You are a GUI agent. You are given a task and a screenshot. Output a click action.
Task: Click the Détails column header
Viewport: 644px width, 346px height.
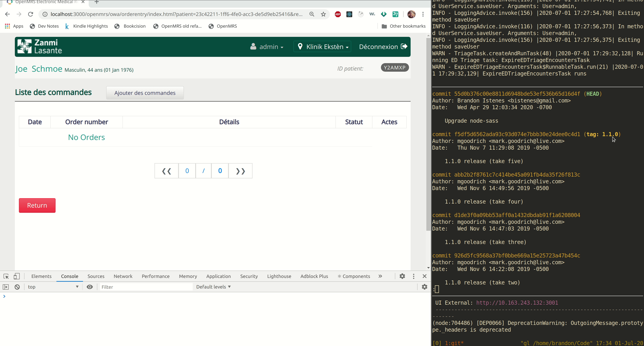229,122
